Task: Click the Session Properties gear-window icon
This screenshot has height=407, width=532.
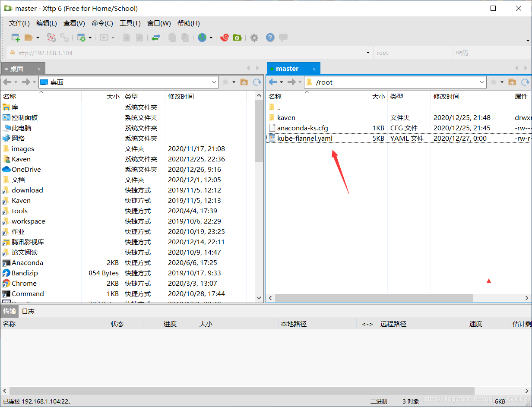Action: tap(81, 38)
